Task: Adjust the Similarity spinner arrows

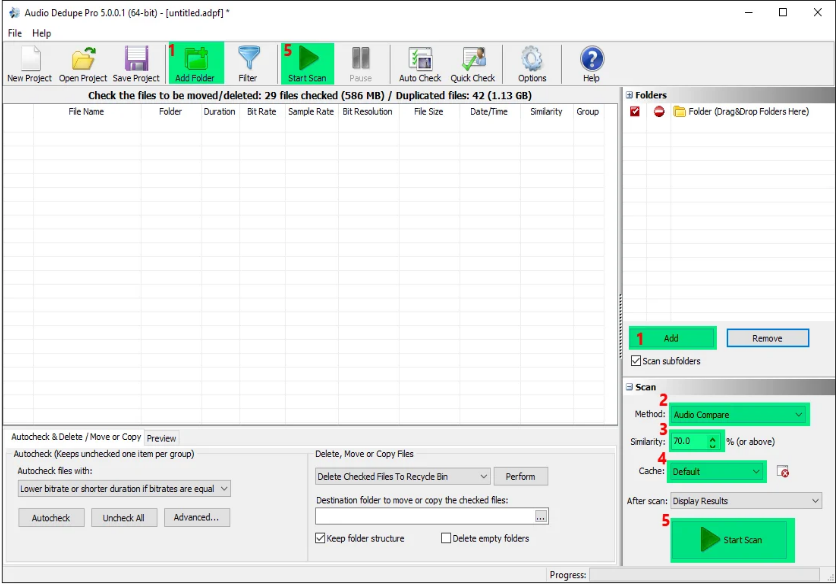Action: (712, 442)
